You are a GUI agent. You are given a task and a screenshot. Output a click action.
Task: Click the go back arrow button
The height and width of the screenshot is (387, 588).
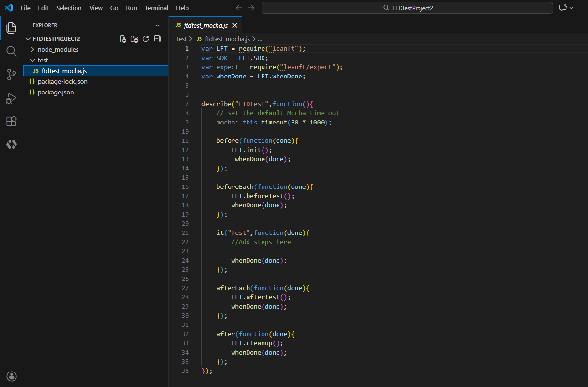pyautogui.click(x=239, y=8)
